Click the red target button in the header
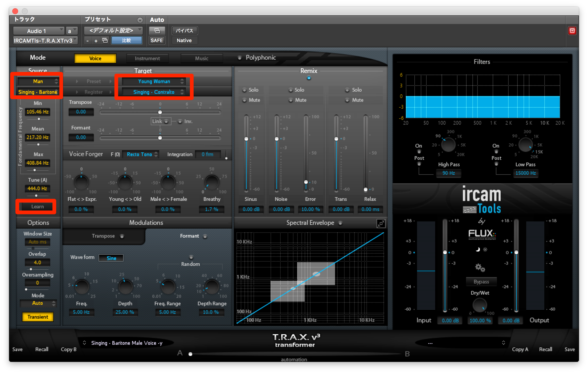Viewport: 588px width, 373px height. tap(572, 31)
